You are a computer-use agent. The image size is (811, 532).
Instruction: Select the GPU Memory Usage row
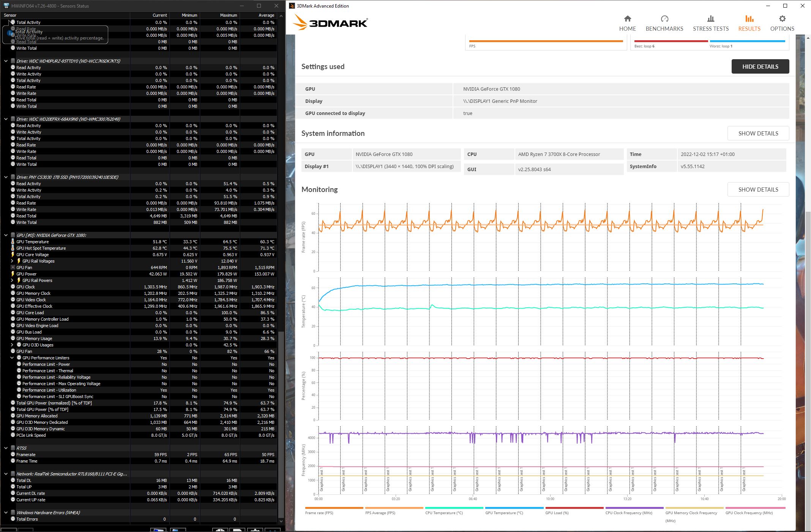(x=139, y=338)
